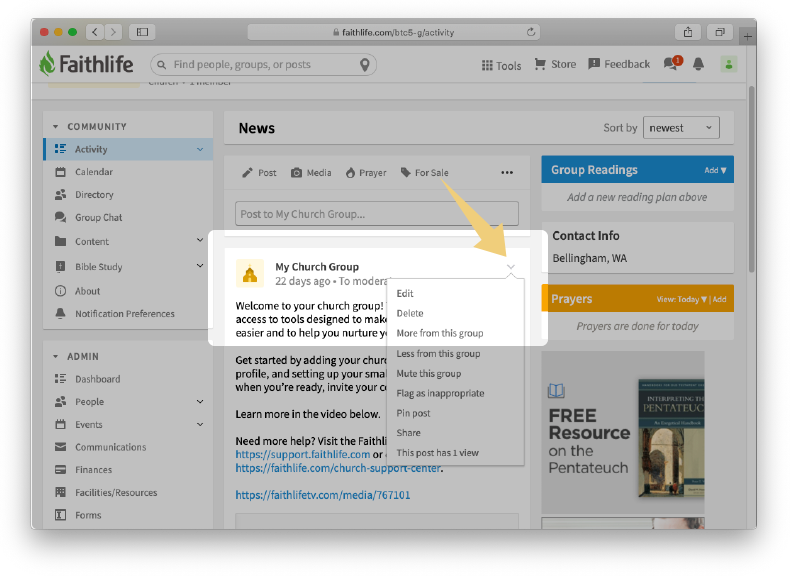The width and height of the screenshot is (790, 576).
Task: Click Post to My Church Group field
Action: pos(377,214)
